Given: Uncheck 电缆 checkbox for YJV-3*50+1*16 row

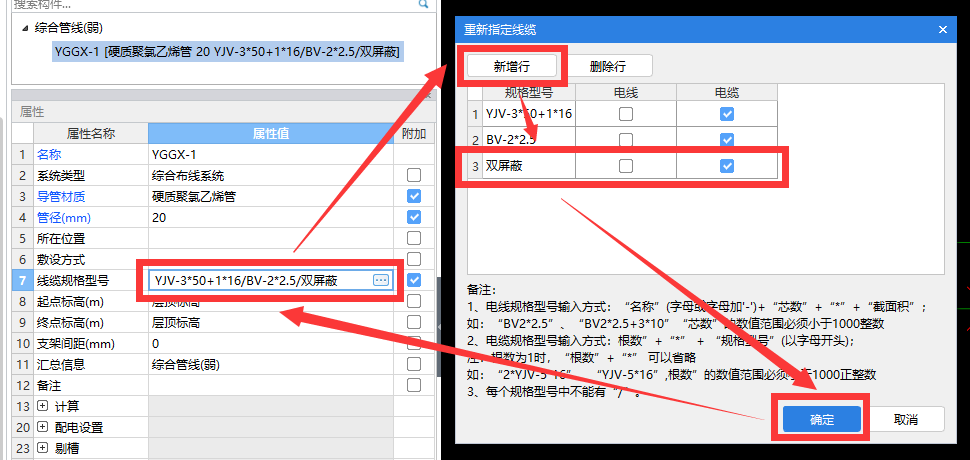Looking at the screenshot, I should tap(727, 114).
